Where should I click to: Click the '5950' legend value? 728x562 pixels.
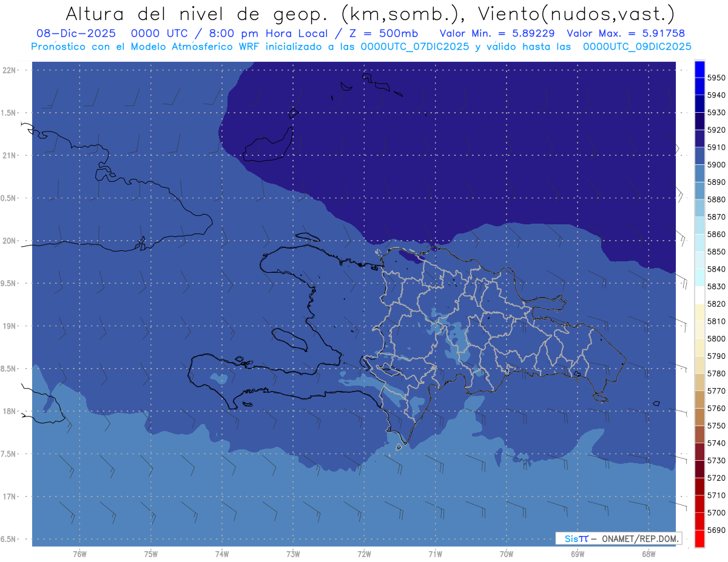[x=716, y=78]
